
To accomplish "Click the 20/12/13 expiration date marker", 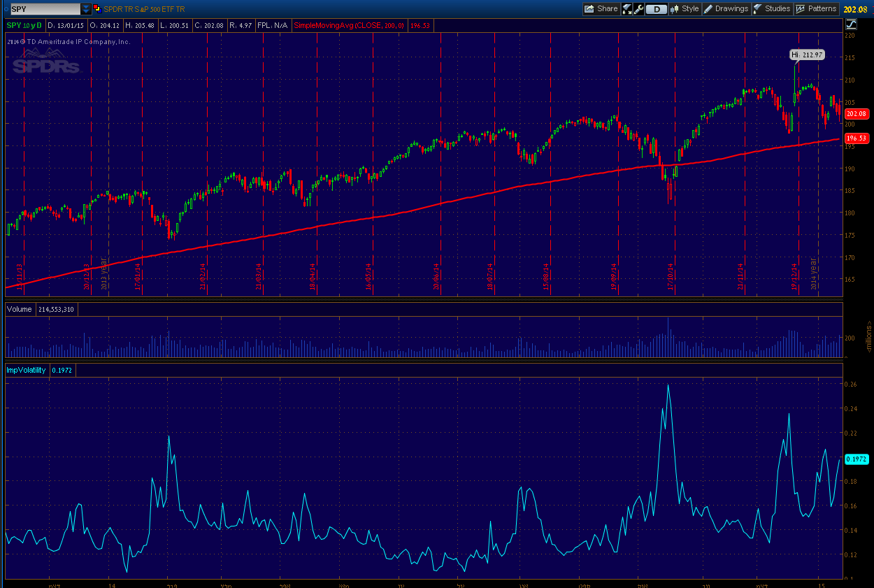I will (x=87, y=276).
